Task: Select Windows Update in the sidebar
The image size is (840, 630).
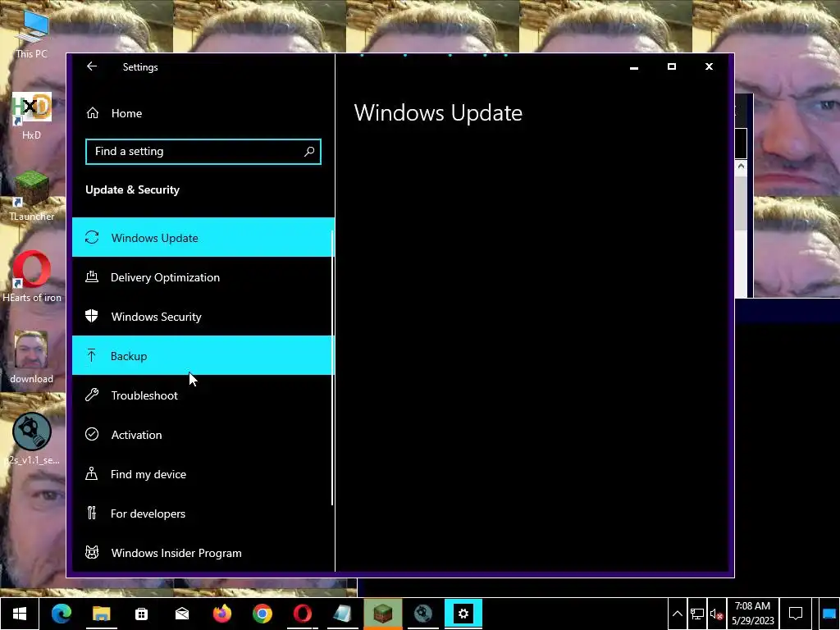Action: pyautogui.click(x=203, y=237)
